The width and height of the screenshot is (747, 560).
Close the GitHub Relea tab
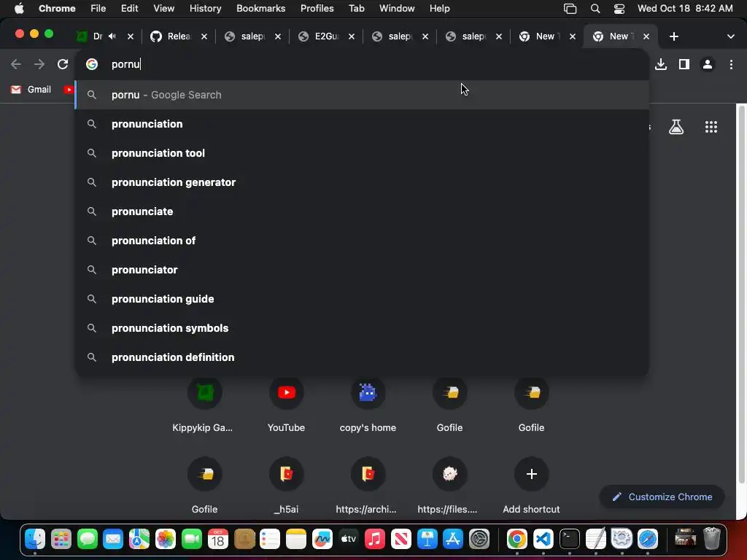tap(204, 36)
